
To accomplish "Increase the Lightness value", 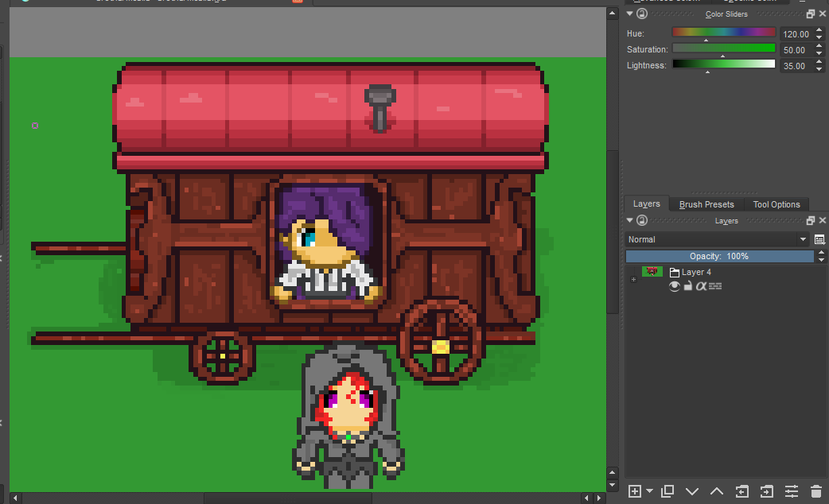I will [819, 62].
